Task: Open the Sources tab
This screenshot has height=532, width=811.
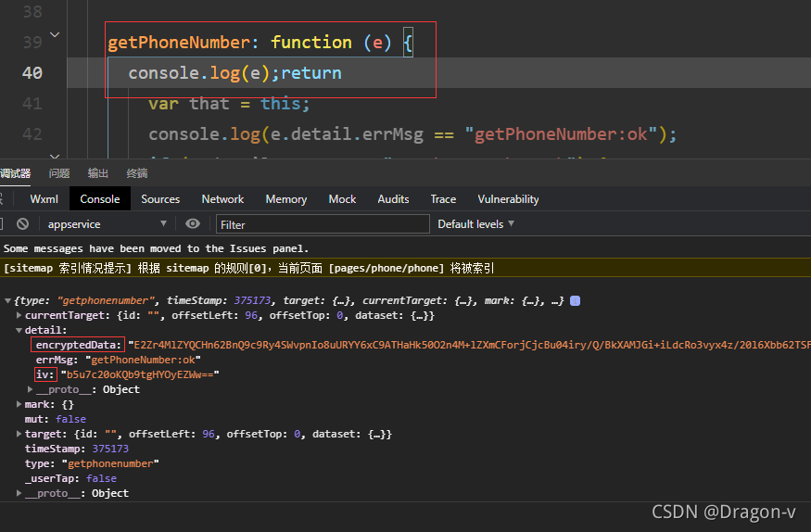Action: pos(160,198)
